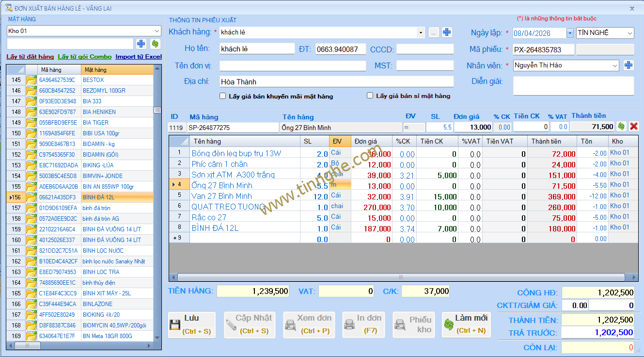The width and height of the screenshot is (644, 357).
Task: Expand the TÍN NGHỆ branch dropdown
Action: click(629, 33)
